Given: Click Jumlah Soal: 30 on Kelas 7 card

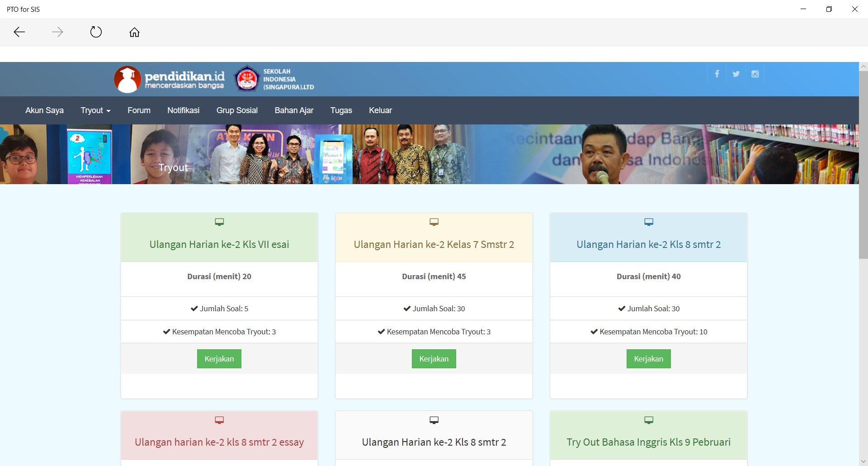Looking at the screenshot, I should click(434, 309).
